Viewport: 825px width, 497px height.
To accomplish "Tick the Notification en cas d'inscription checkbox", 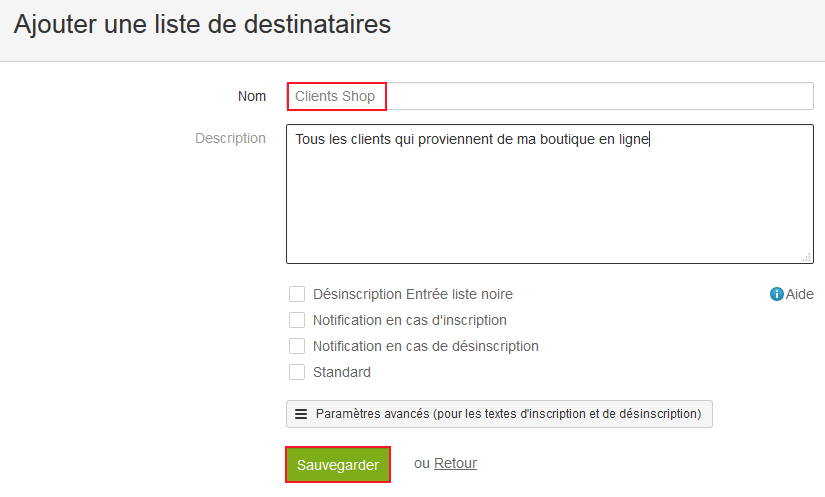I will tap(297, 320).
